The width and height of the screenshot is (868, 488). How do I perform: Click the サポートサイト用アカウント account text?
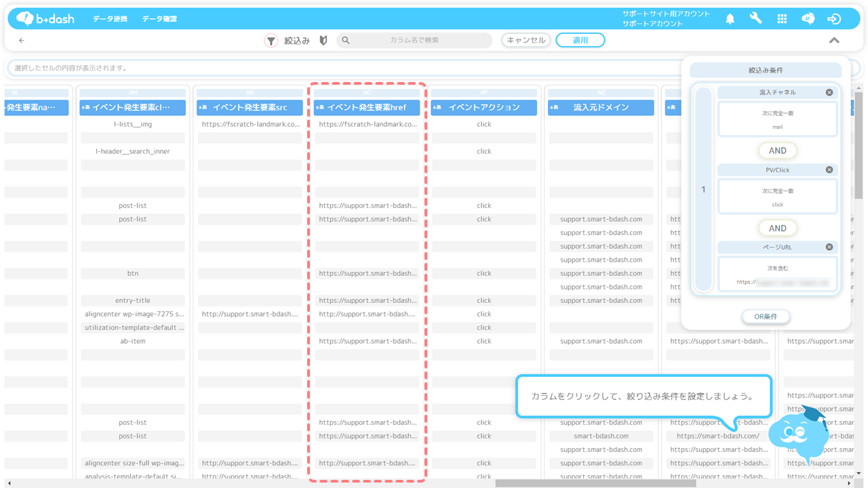coord(666,14)
